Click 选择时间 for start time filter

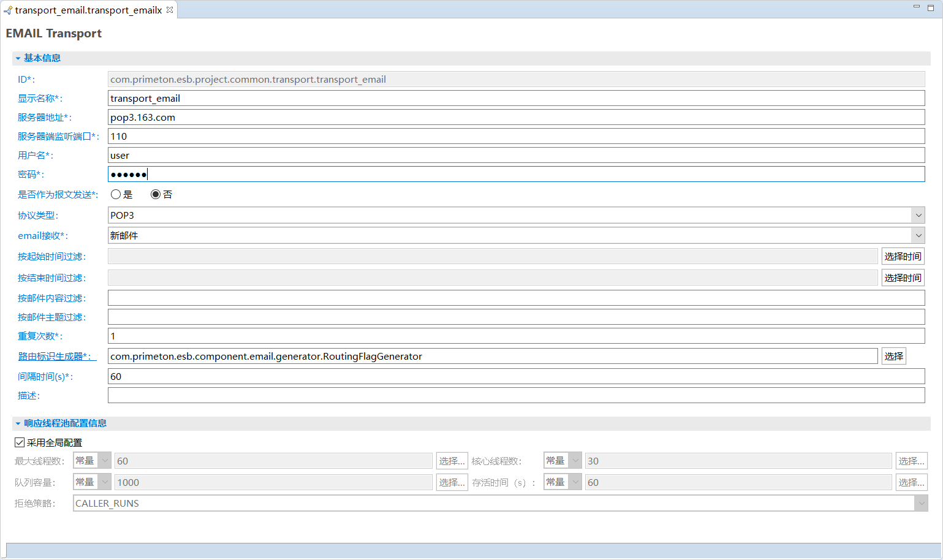point(903,256)
